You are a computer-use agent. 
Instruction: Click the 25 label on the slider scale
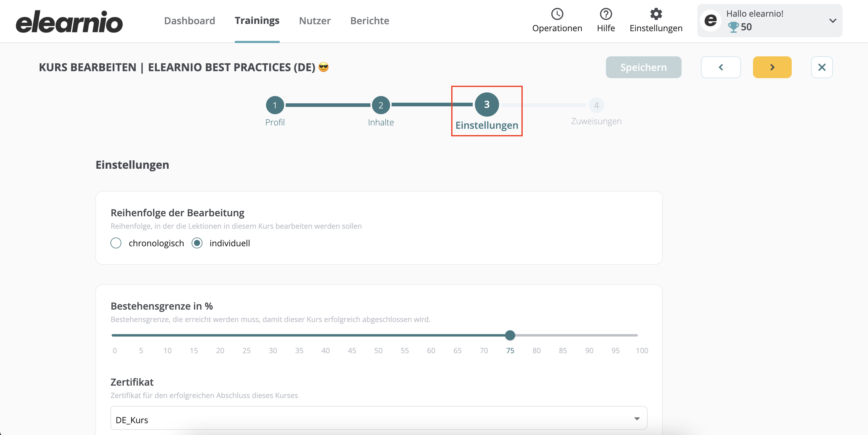pyautogui.click(x=246, y=350)
